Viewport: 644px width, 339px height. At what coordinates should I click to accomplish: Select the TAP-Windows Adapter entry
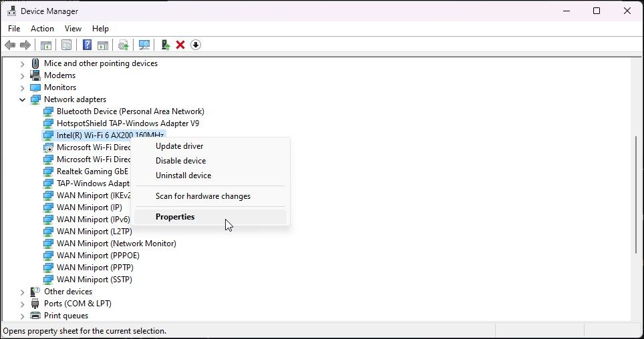[93, 184]
